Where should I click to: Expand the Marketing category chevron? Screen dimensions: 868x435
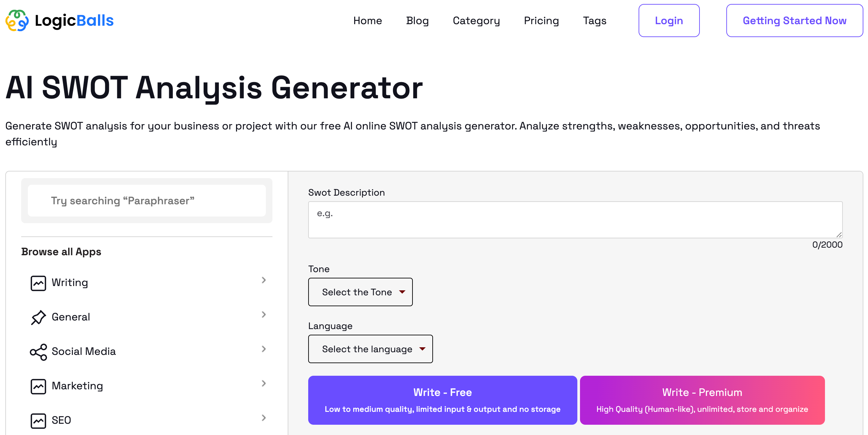(264, 383)
